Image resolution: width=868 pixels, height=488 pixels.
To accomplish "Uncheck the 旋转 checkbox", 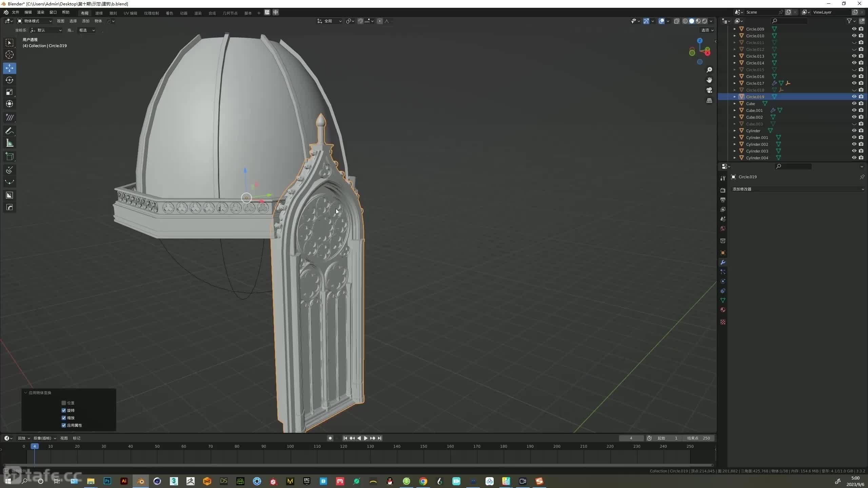I will point(63,410).
